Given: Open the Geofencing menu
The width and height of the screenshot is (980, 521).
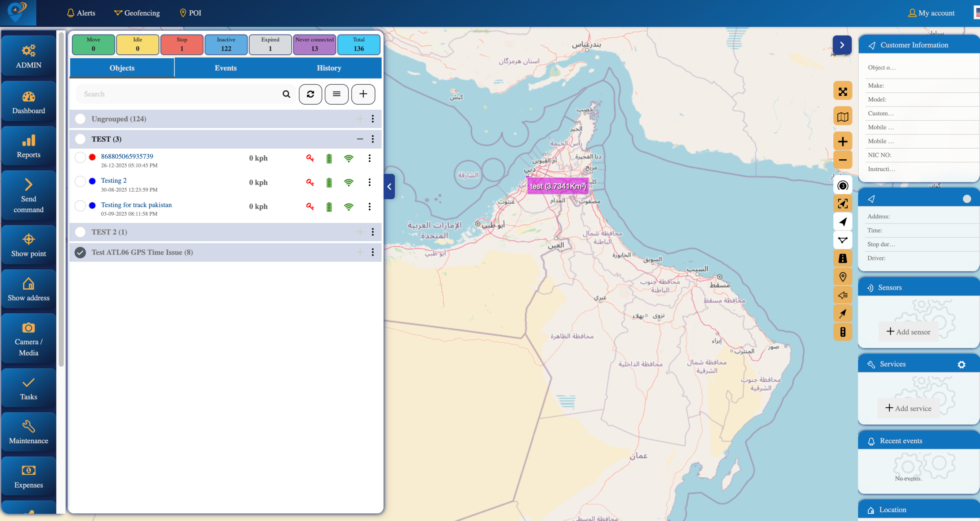Looking at the screenshot, I should coord(137,13).
